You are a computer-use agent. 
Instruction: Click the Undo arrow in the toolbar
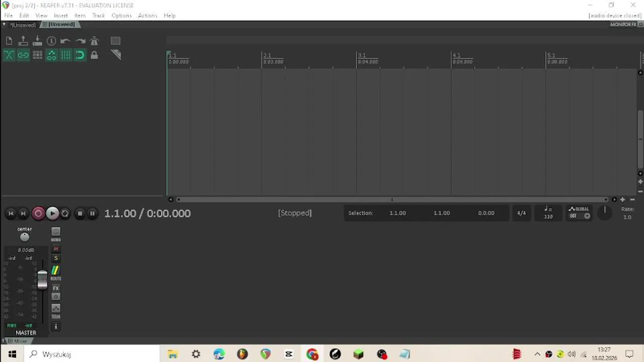point(65,41)
